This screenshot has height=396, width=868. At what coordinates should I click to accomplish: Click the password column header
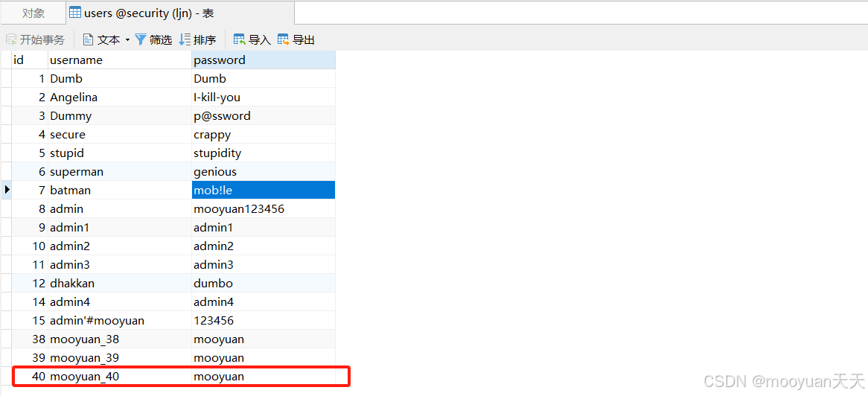264,60
